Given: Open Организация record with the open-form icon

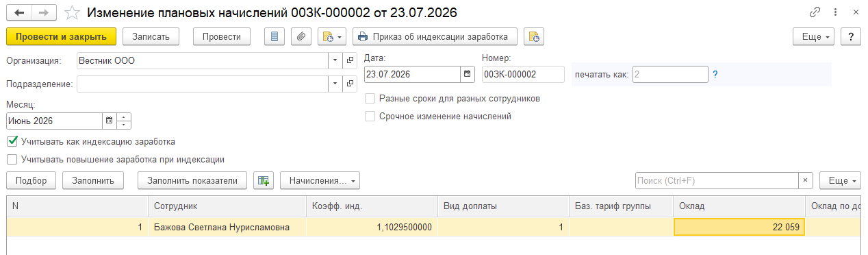Looking at the screenshot, I should pyautogui.click(x=350, y=60).
